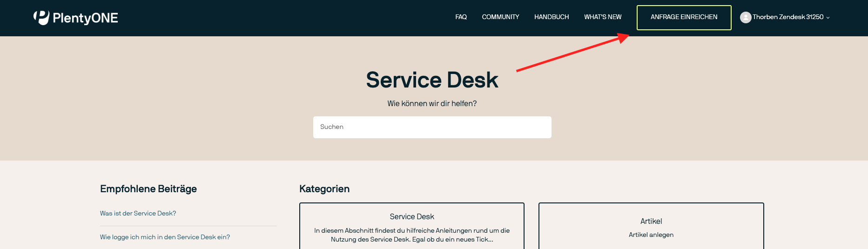Click the large Service Desk page heading
This screenshot has width=868, height=249.
click(432, 80)
